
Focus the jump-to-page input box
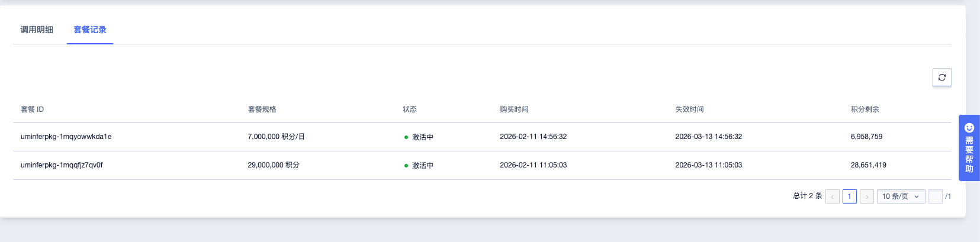(x=935, y=196)
